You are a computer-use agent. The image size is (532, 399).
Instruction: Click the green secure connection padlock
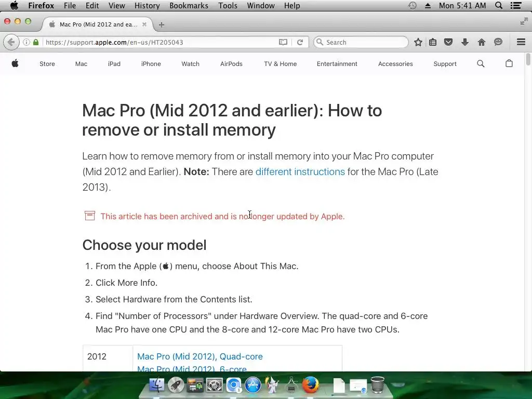(x=36, y=43)
